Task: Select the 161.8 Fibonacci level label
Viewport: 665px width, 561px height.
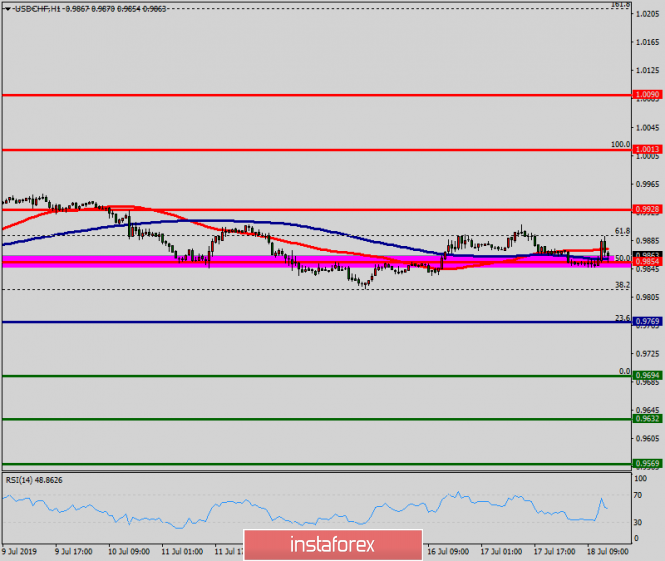Action: 620,4
